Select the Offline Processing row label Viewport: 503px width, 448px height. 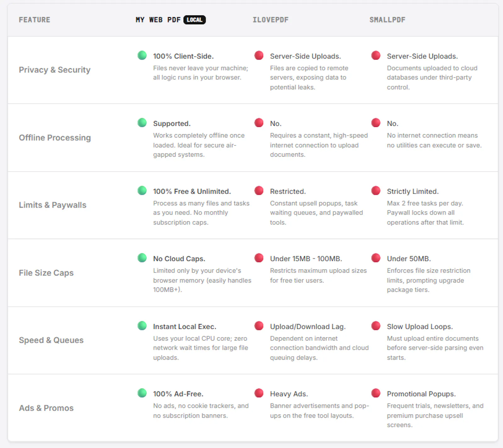pyautogui.click(x=55, y=138)
